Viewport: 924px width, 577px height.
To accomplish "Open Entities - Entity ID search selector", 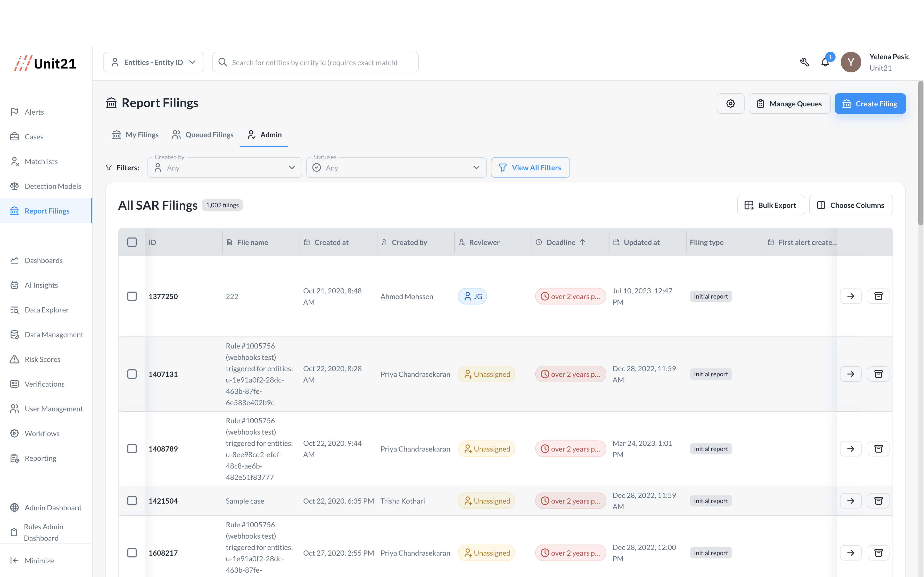I will tap(153, 62).
